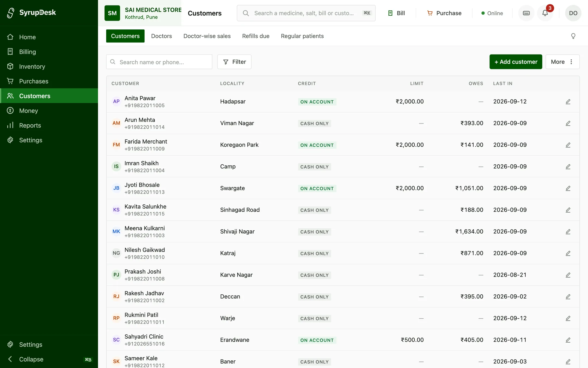588x368 pixels.
Task: Edit Imran Shaikh's record
Action: pos(568,167)
